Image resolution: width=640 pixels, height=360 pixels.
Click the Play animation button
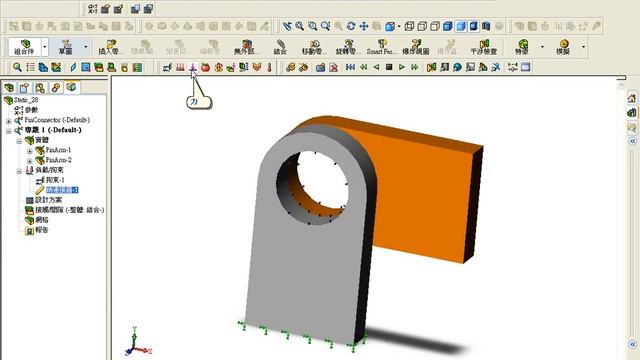402,67
